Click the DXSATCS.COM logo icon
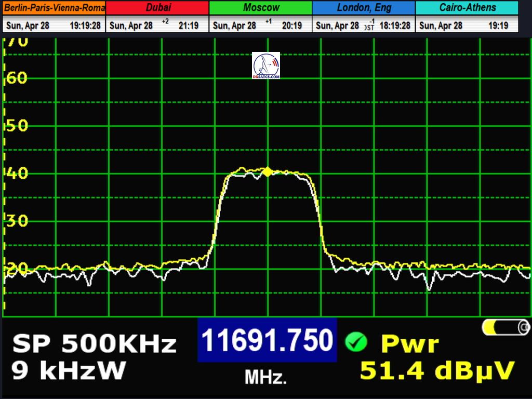532x399 pixels. 266,65
